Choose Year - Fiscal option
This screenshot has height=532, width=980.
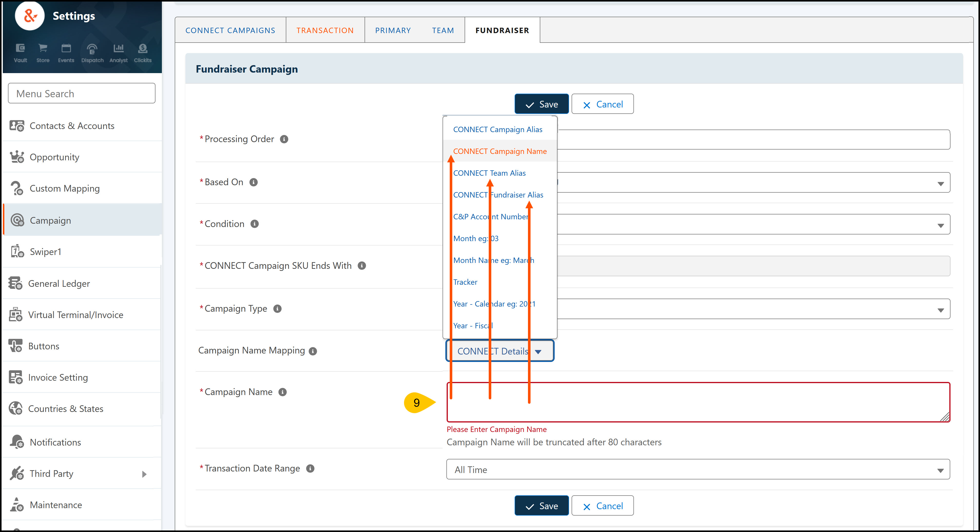[500, 326]
